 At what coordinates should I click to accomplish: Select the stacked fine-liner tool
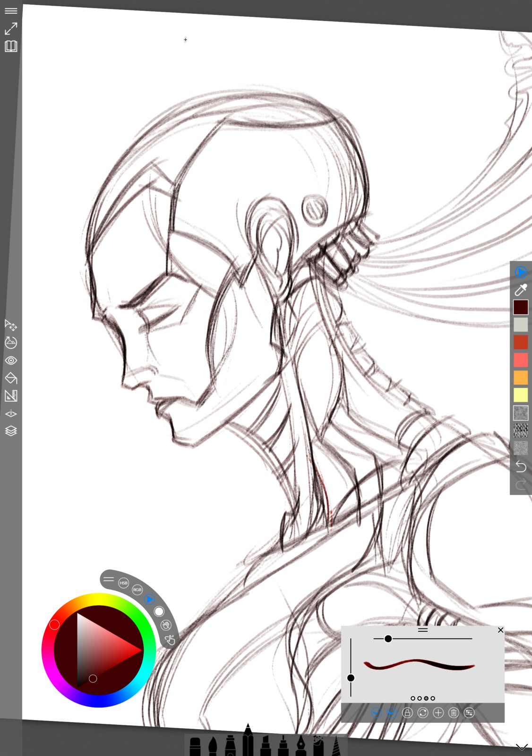283,746
